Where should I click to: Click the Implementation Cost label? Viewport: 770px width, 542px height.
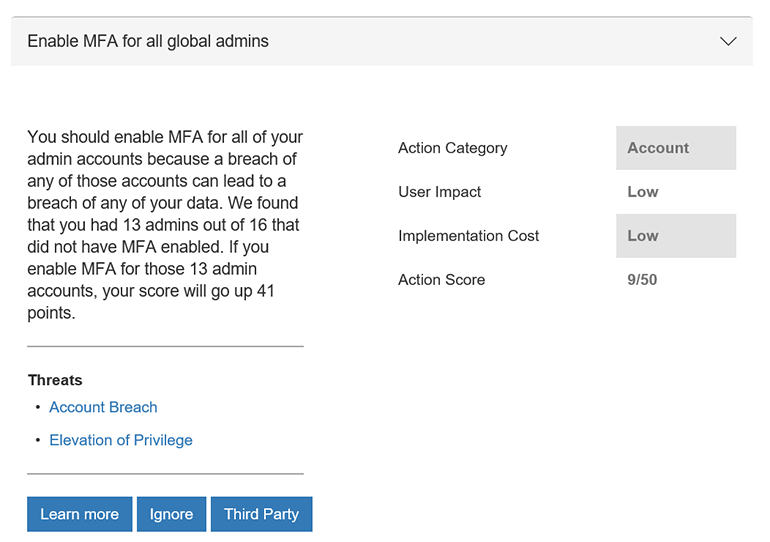(468, 236)
